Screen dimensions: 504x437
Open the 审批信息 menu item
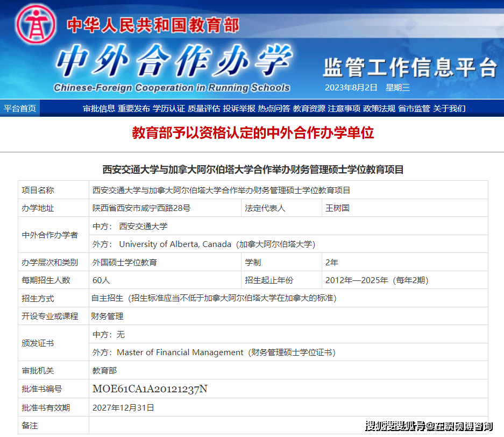coord(98,109)
